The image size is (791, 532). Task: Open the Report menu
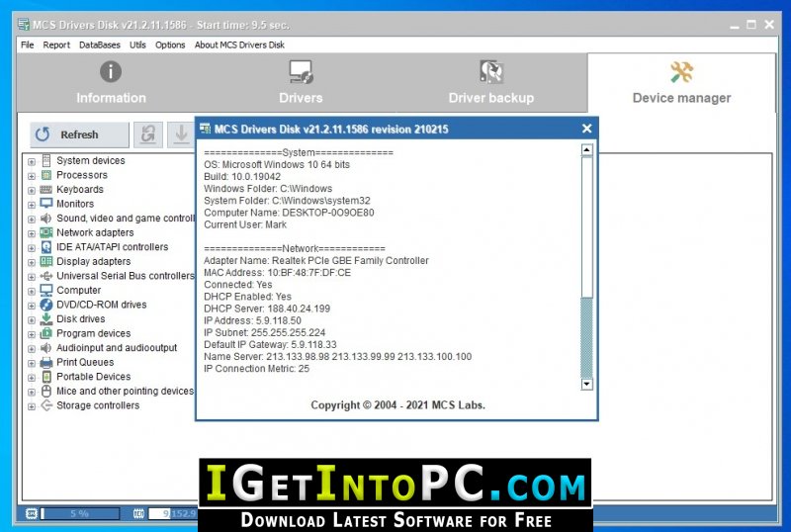56,44
